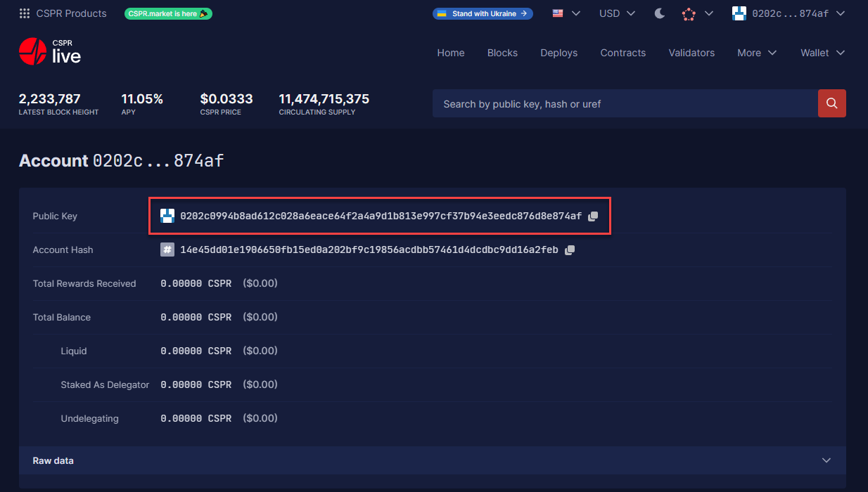Open the account 0202c...874af menu
The image size is (868, 492).
[789, 13]
